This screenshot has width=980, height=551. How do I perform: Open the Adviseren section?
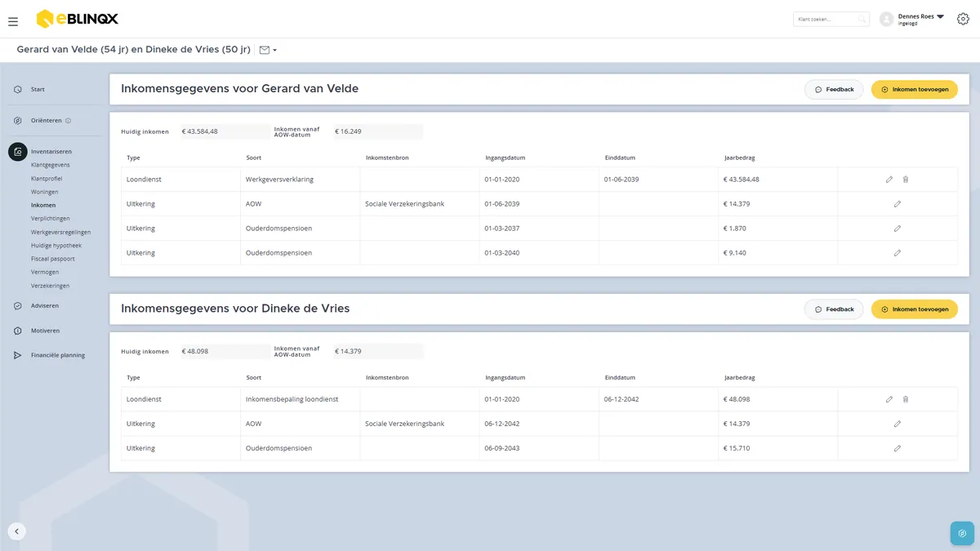point(45,306)
